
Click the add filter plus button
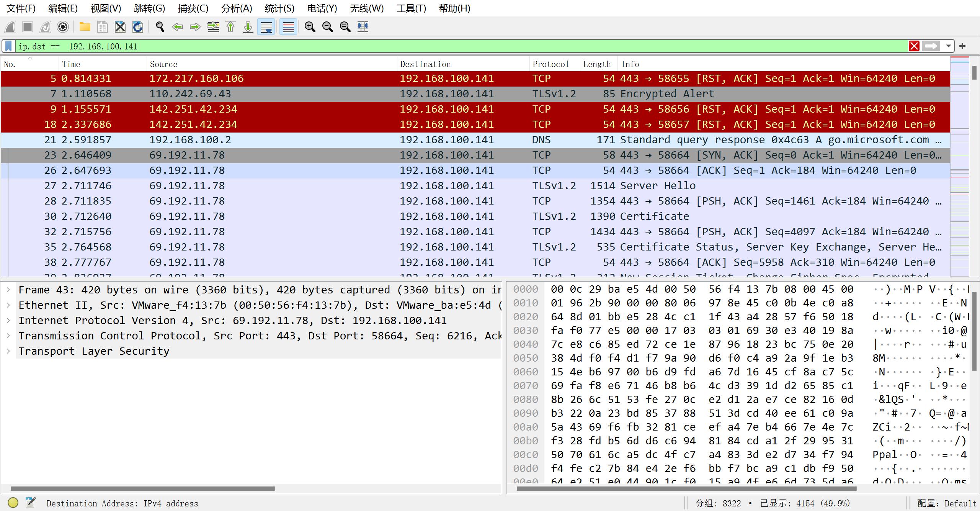click(962, 46)
